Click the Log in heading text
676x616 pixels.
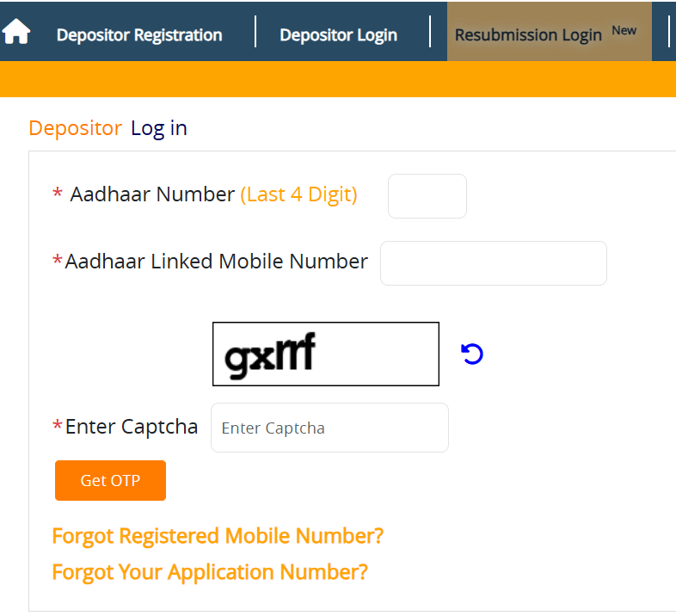(x=159, y=128)
